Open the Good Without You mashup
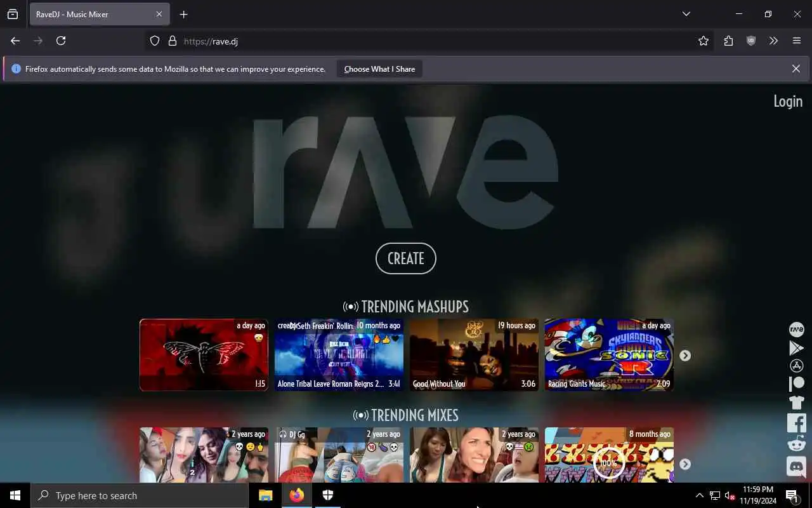This screenshot has width=812, height=508. [474, 355]
